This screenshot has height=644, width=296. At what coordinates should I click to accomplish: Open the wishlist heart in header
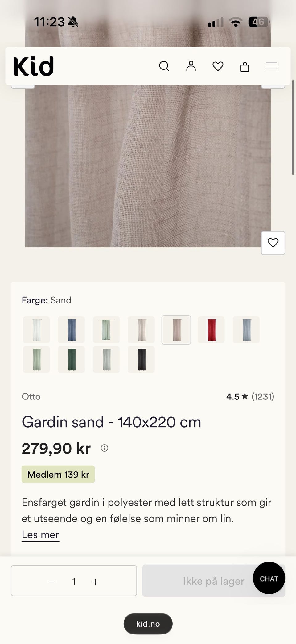218,66
